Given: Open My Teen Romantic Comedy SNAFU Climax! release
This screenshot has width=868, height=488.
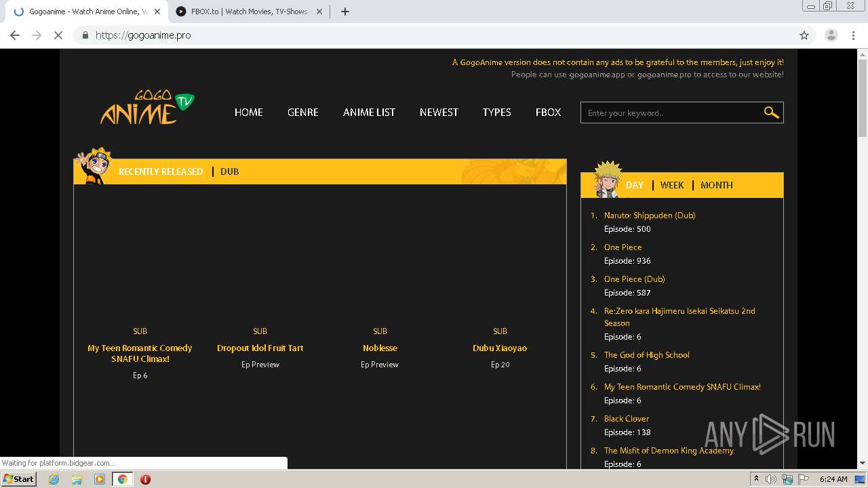Looking at the screenshot, I should coord(140,353).
